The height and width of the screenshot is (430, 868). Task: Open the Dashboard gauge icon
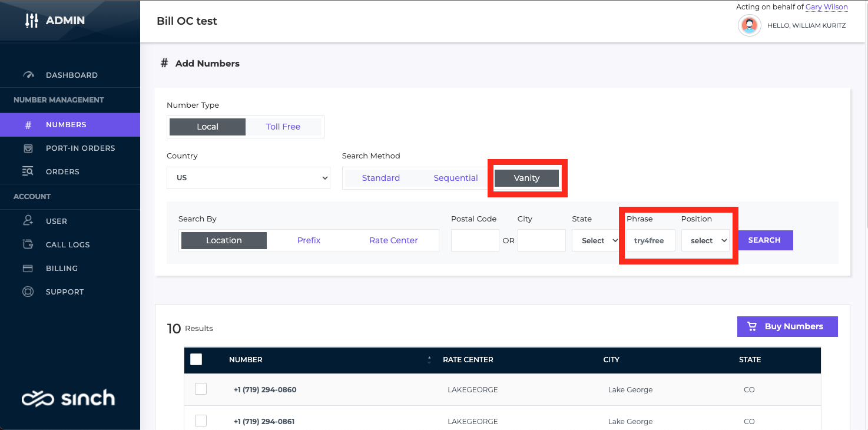click(28, 75)
